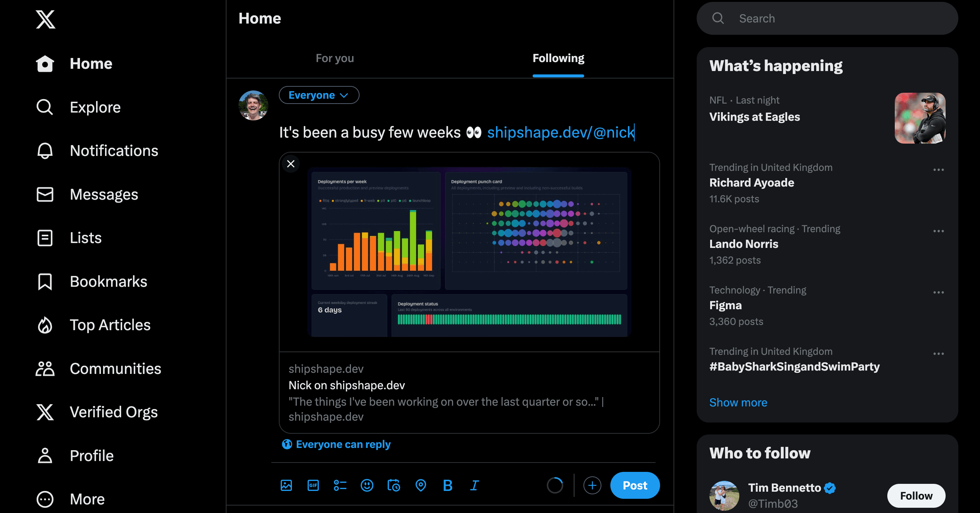
Task: Create a poll with the poll icon
Action: coord(340,485)
